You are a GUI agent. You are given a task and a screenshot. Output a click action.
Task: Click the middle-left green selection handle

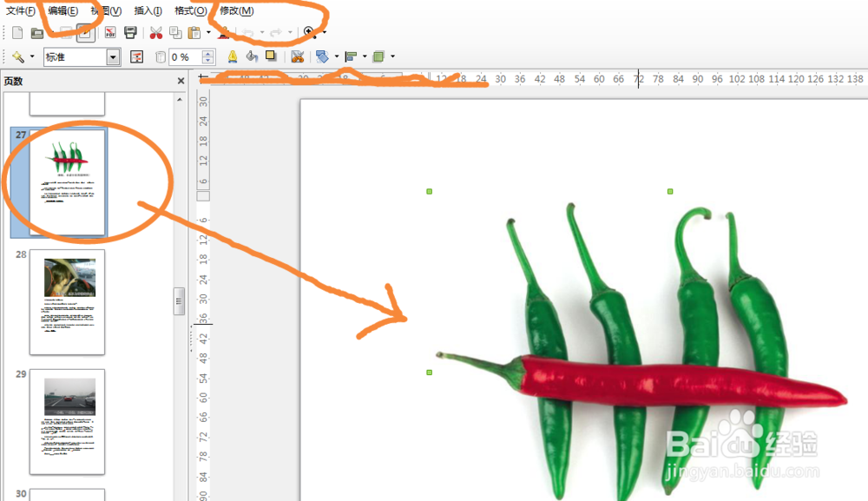(429, 372)
